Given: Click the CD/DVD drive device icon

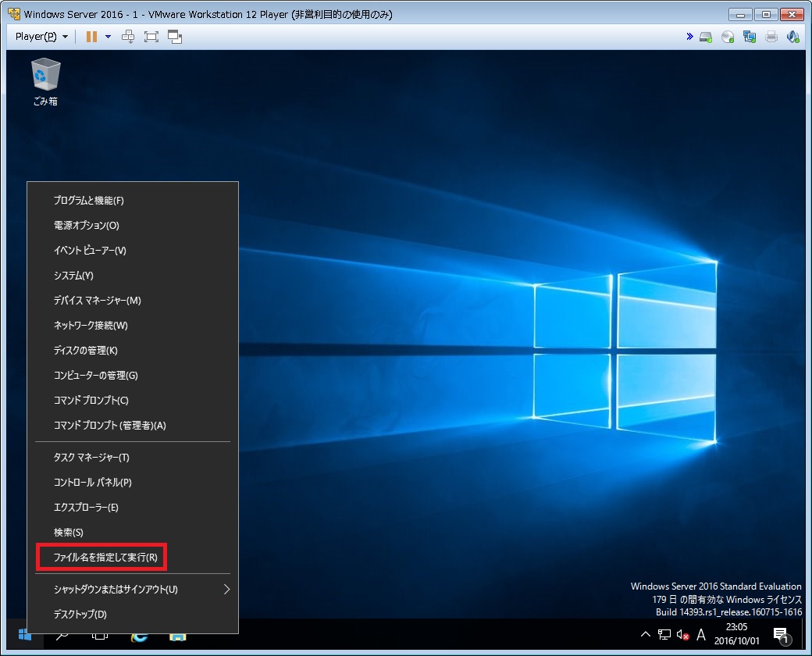Looking at the screenshot, I should tap(728, 37).
